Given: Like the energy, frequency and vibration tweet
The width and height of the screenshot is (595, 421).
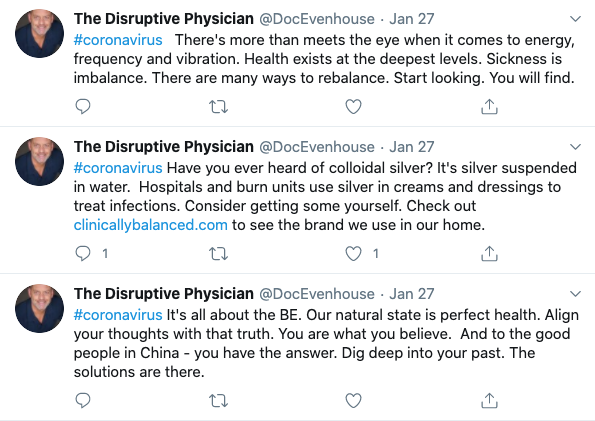Looking at the screenshot, I should pyautogui.click(x=353, y=106).
